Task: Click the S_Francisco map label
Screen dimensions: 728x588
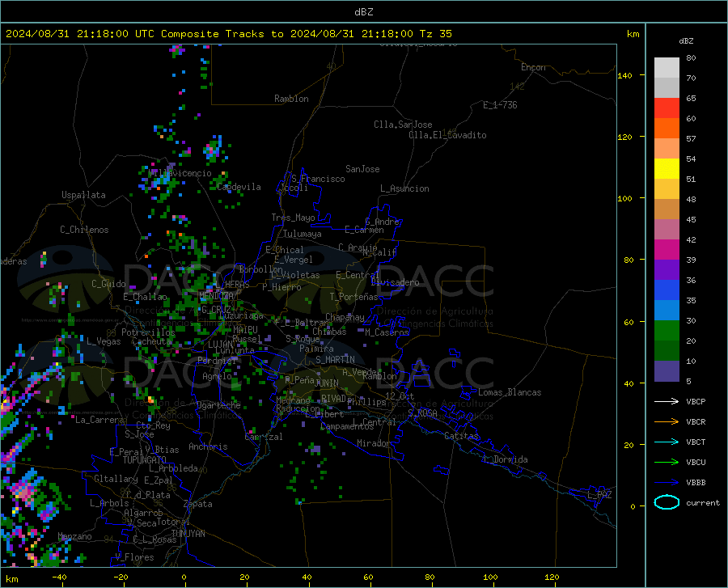Action: pos(318,179)
